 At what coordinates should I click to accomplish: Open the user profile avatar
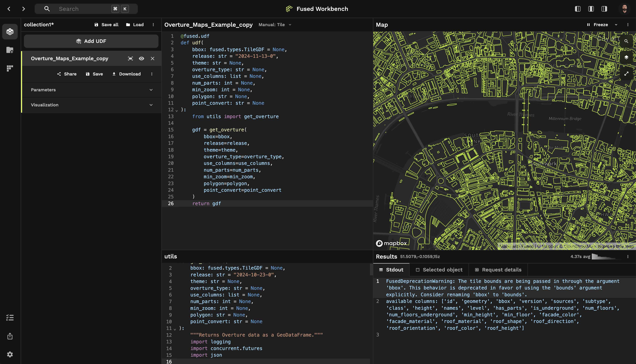tap(625, 9)
